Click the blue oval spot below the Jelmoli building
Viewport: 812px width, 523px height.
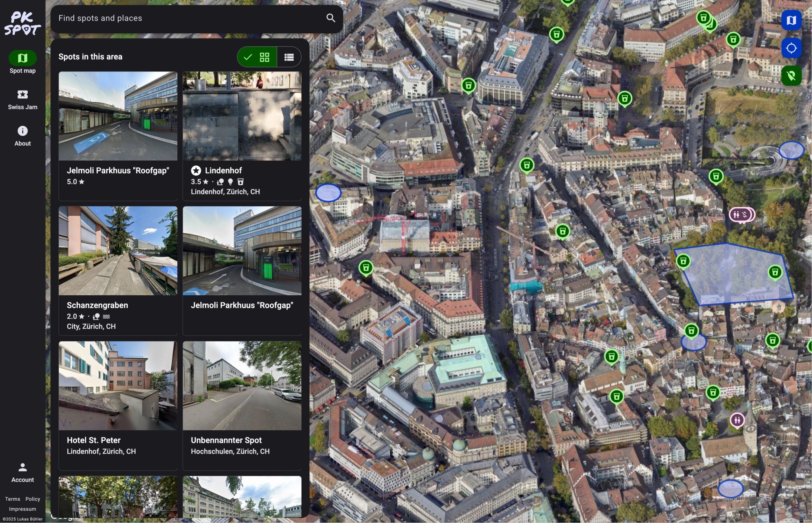(x=328, y=193)
